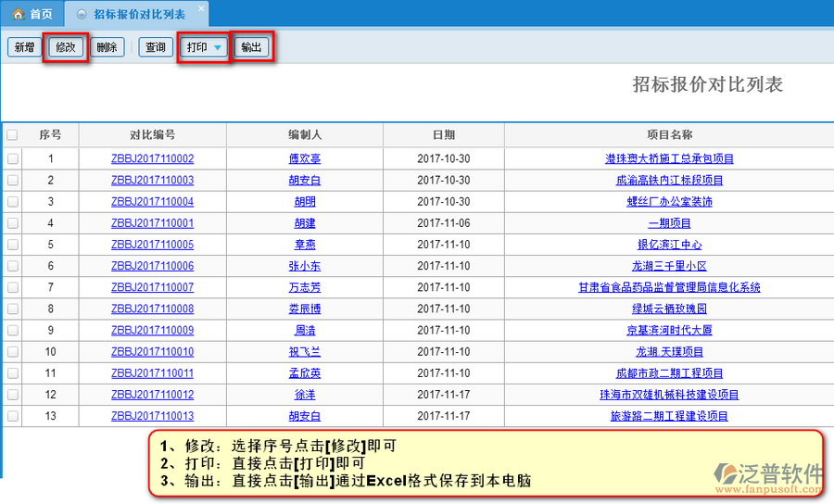Image resolution: width=834 pixels, height=504 pixels.
Task: Open ZBBJ2017110010 comparison record
Action: tap(152, 352)
